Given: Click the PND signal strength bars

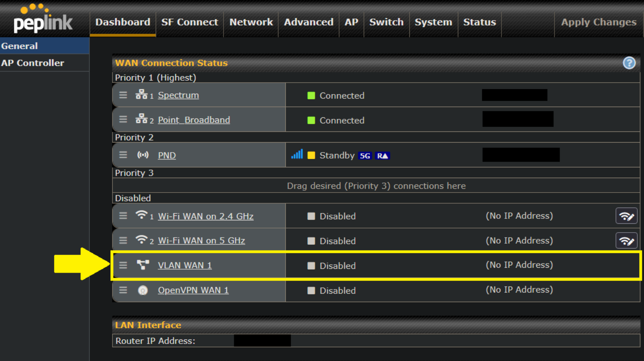Looking at the screenshot, I should coord(297,154).
